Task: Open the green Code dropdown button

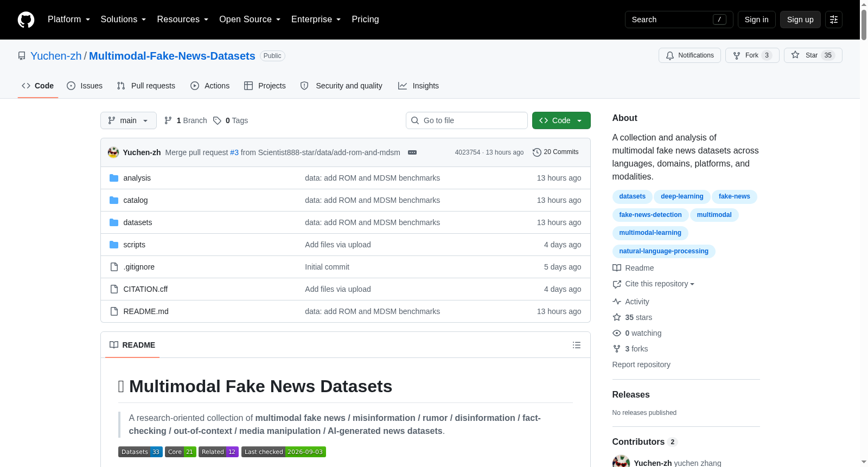Action: tap(561, 120)
